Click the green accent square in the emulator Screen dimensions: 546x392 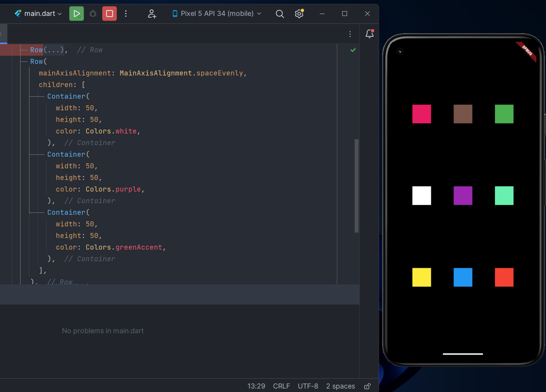[x=504, y=196]
